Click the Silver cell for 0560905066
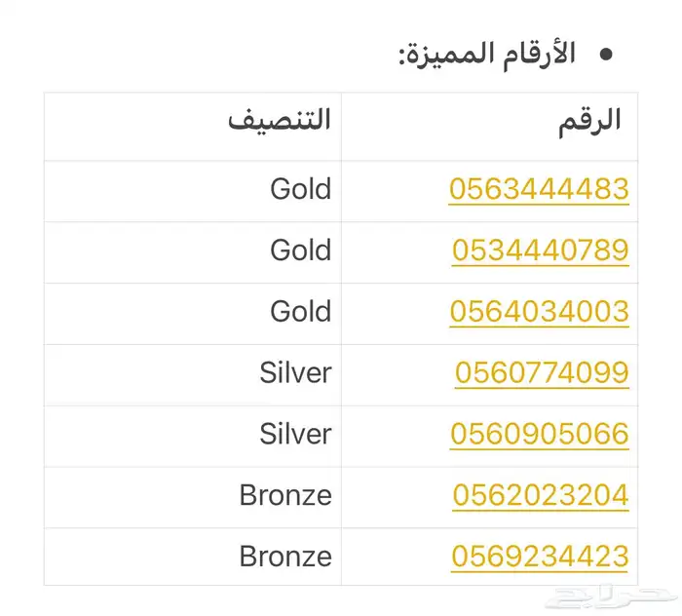 click(295, 434)
